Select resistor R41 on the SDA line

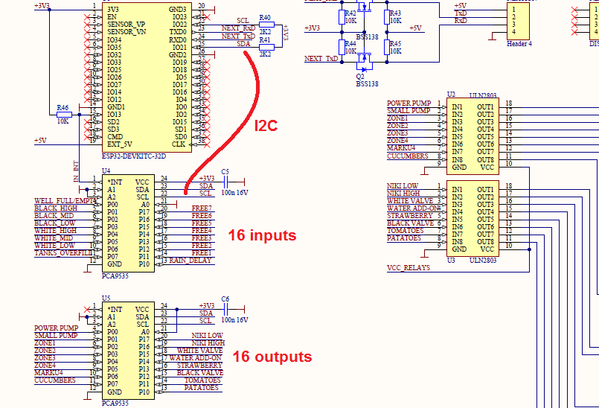(266, 47)
